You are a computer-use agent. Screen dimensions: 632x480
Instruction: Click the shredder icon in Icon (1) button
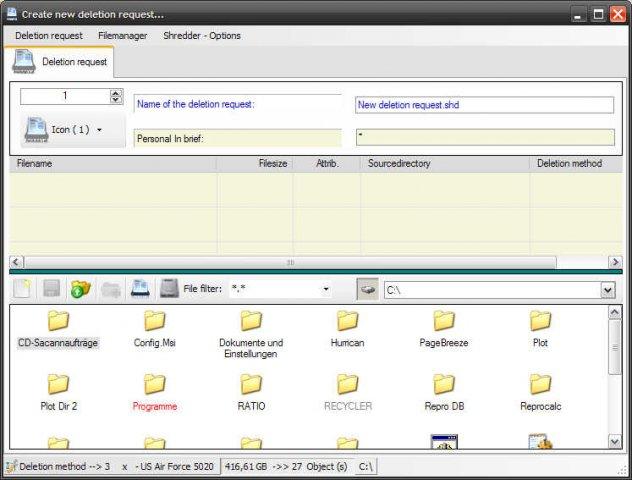[36, 130]
